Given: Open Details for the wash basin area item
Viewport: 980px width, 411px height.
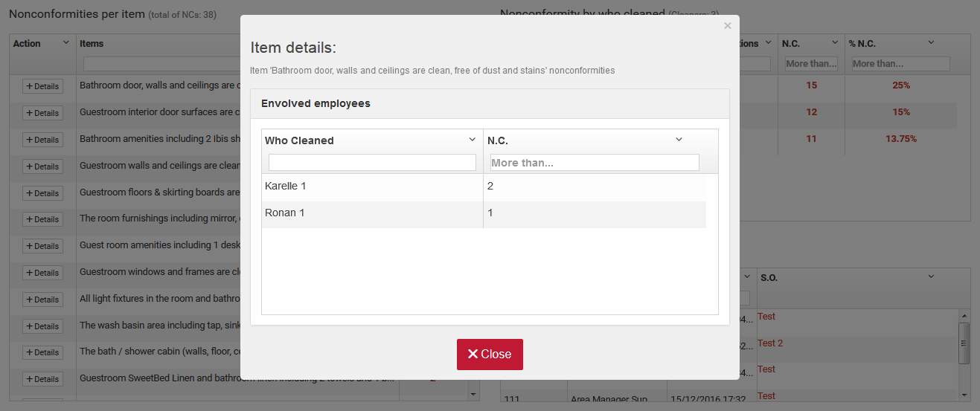Looking at the screenshot, I should coord(42,326).
